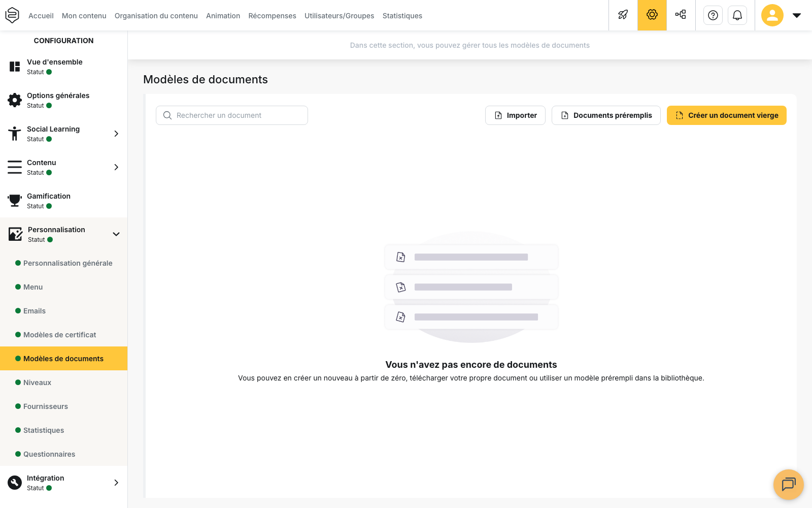Click the Social Learning person icon

15,134
